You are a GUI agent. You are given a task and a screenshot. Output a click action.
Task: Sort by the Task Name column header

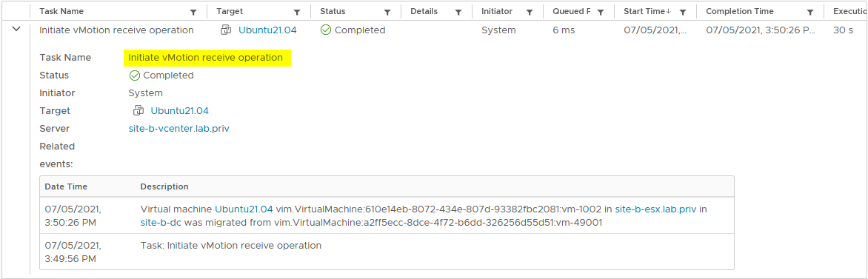point(60,11)
